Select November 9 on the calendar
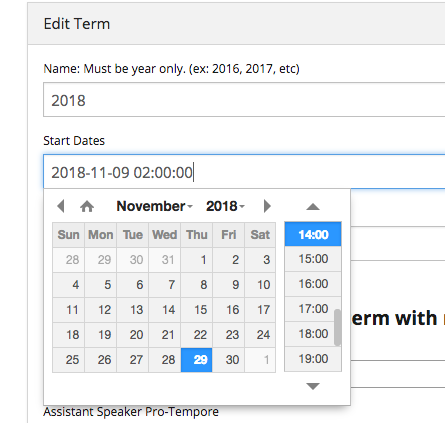The width and height of the screenshot is (445, 423). click(229, 285)
